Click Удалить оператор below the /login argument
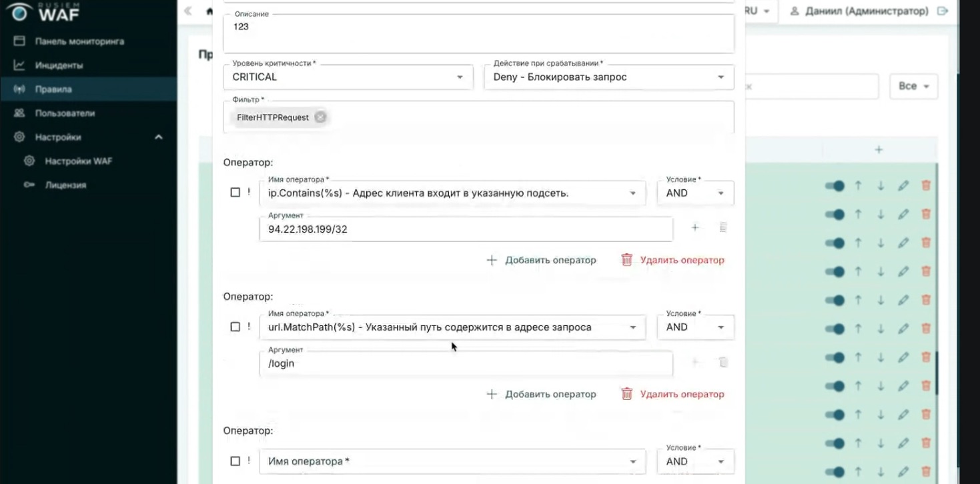Screen dimensions: 980x484 click(672, 394)
